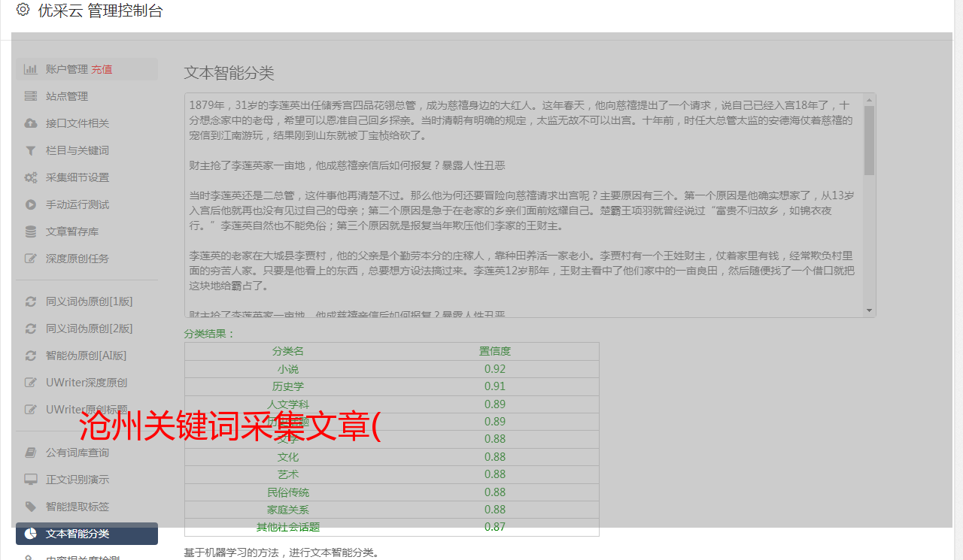The image size is (963, 560).
Task: Click the gears icon for 采集细节设置
Action: coord(31,177)
